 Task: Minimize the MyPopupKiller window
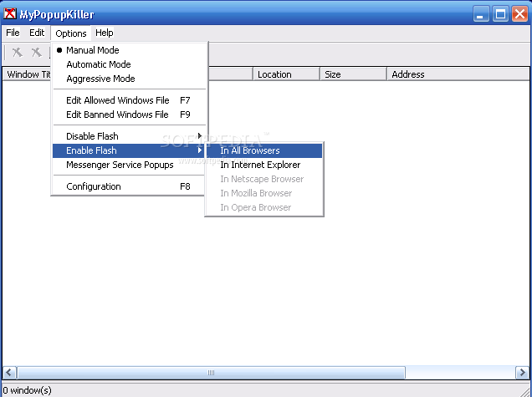pos(481,14)
